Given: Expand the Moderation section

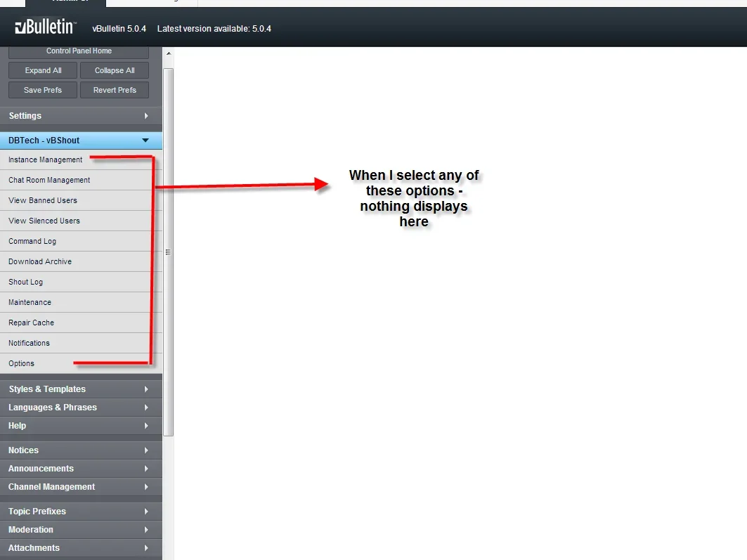Looking at the screenshot, I should click(x=81, y=530).
